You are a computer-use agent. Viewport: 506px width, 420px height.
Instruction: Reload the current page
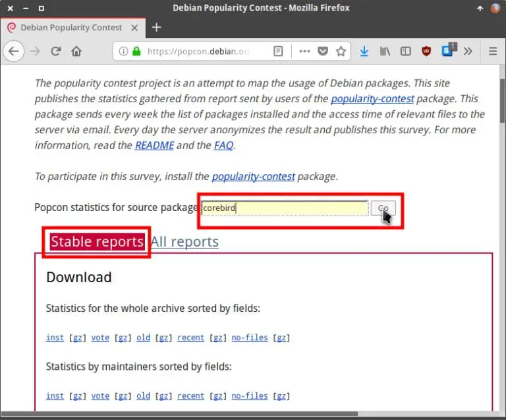[x=56, y=51]
